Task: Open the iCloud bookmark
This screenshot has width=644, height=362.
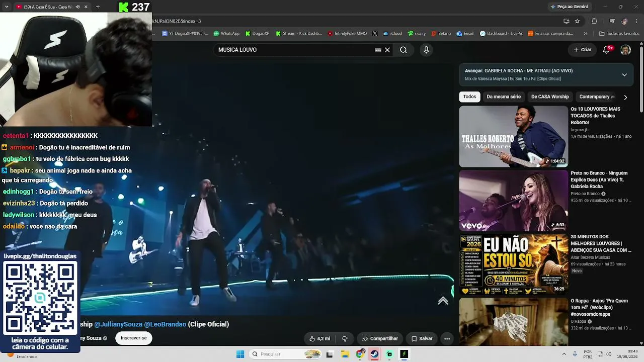Action: [x=392, y=34]
